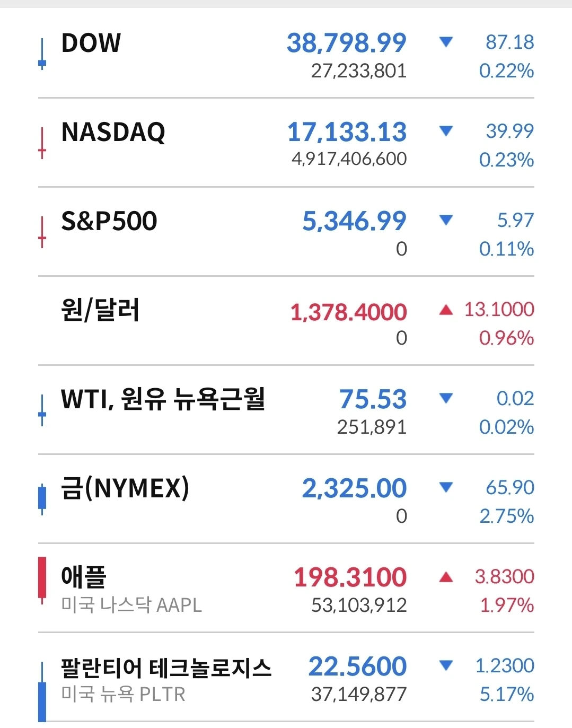
Task: Tap the blue Palantir candlestick icon
Action: (42, 691)
